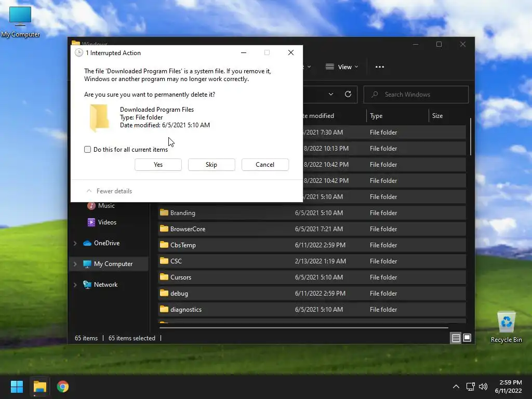Collapse dialog with Fewer details

click(109, 191)
